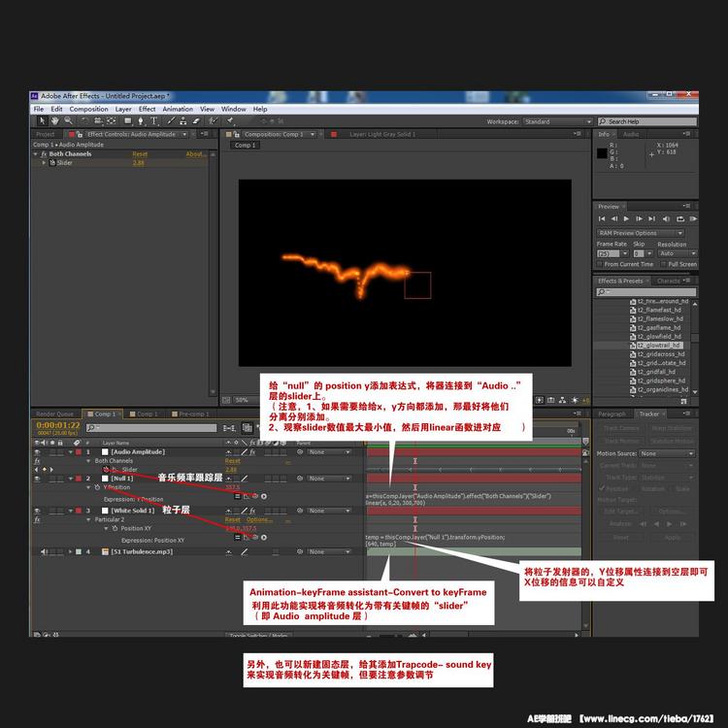
Task: Toggle enable expression for Position XY
Action: [237, 537]
